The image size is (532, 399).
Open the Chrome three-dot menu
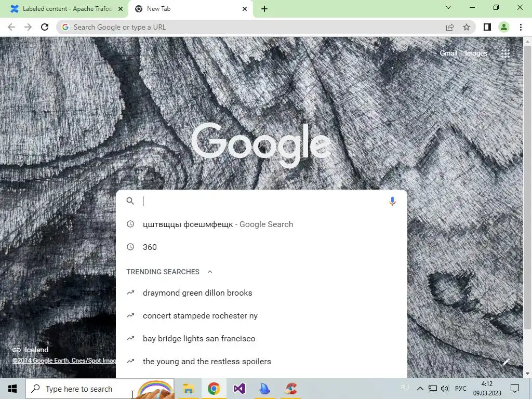pos(521,27)
